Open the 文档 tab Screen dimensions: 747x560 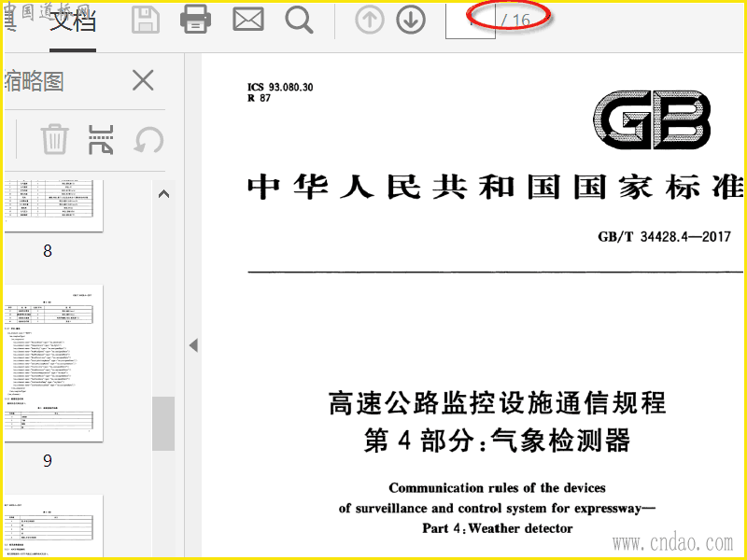[73, 21]
